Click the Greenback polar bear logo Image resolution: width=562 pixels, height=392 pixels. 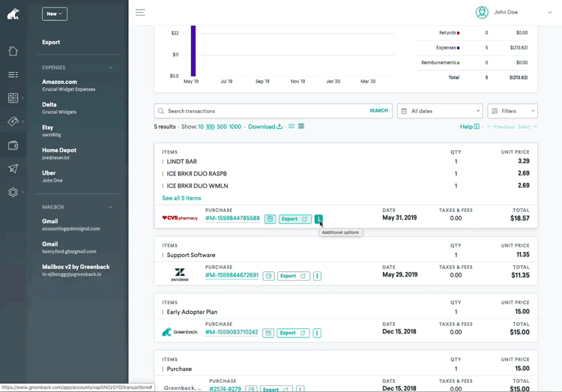point(13,13)
